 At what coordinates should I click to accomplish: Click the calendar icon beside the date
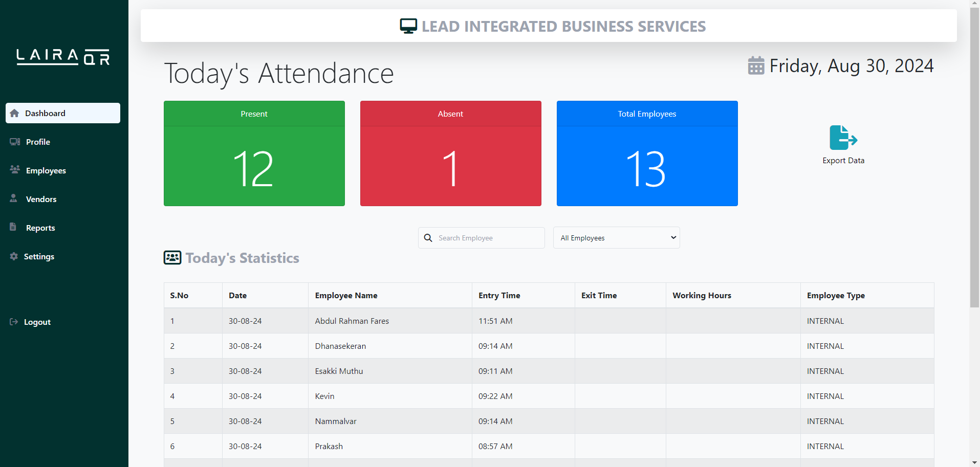pos(756,65)
